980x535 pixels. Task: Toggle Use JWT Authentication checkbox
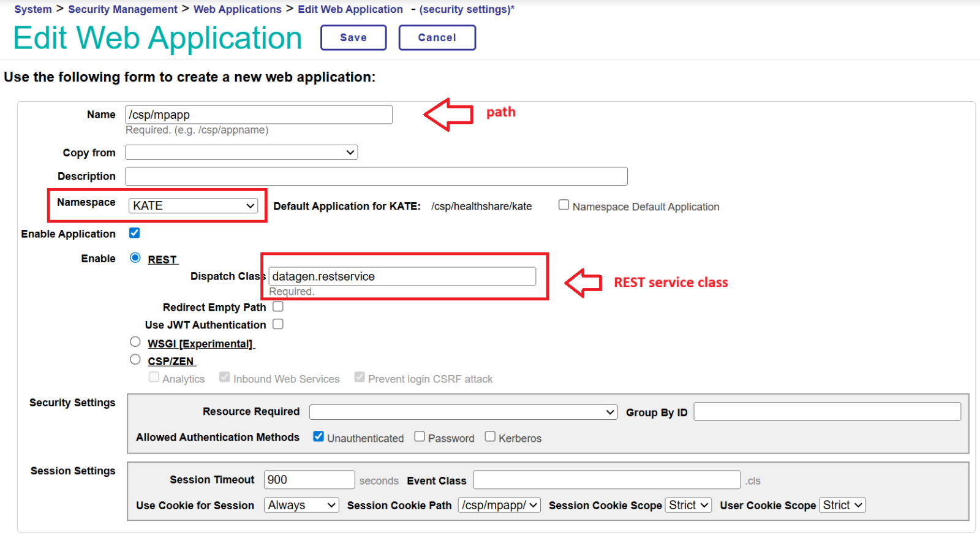(x=278, y=324)
